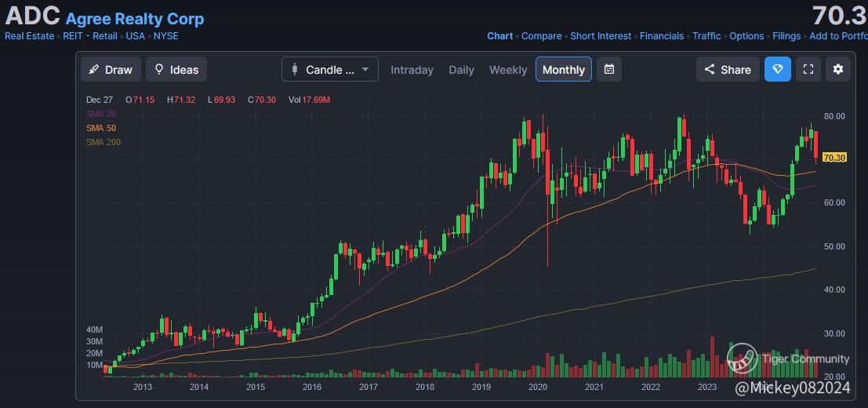Screen dimensions: 868x408
Task: Open the Financials tab link
Action: pyautogui.click(x=663, y=36)
